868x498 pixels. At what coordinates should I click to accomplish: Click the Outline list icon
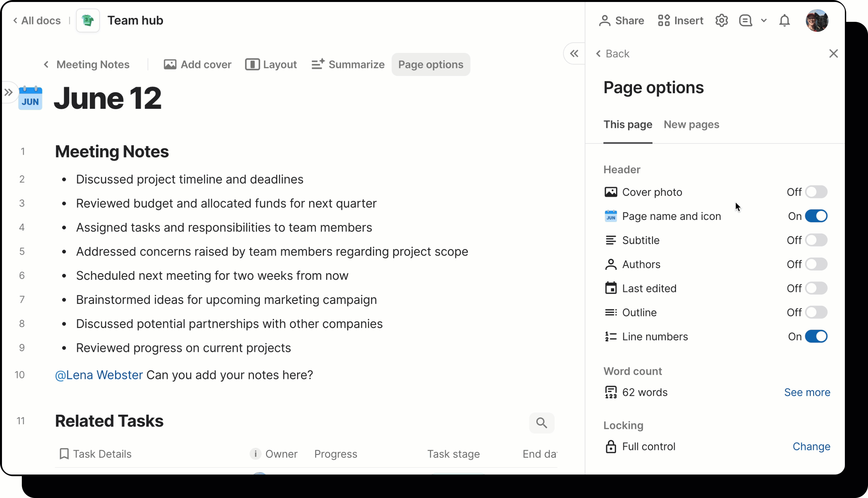[x=611, y=312]
